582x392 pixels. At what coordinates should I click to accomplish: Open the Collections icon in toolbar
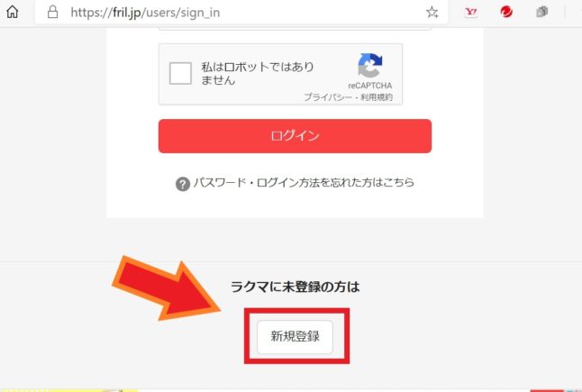click(x=542, y=12)
